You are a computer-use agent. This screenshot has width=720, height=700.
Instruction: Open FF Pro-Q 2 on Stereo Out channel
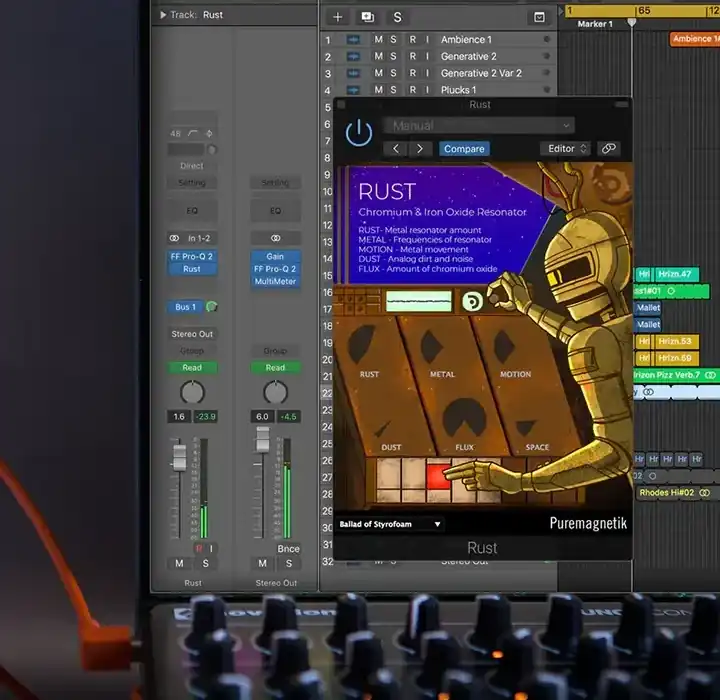(x=275, y=269)
